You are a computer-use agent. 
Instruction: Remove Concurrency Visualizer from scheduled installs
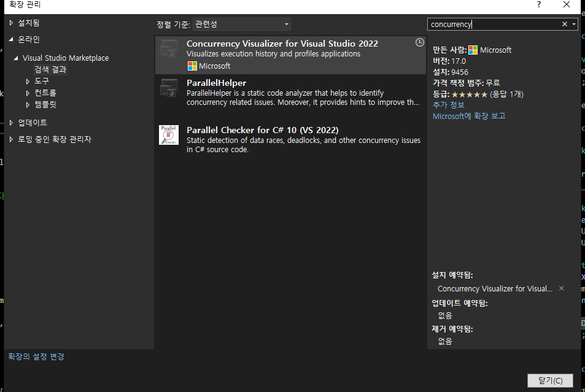(x=562, y=288)
